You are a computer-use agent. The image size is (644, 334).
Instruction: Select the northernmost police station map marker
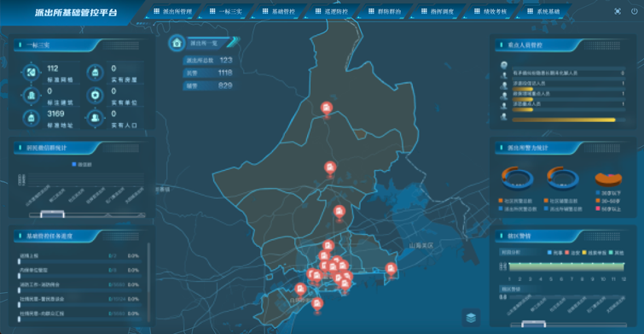click(327, 109)
